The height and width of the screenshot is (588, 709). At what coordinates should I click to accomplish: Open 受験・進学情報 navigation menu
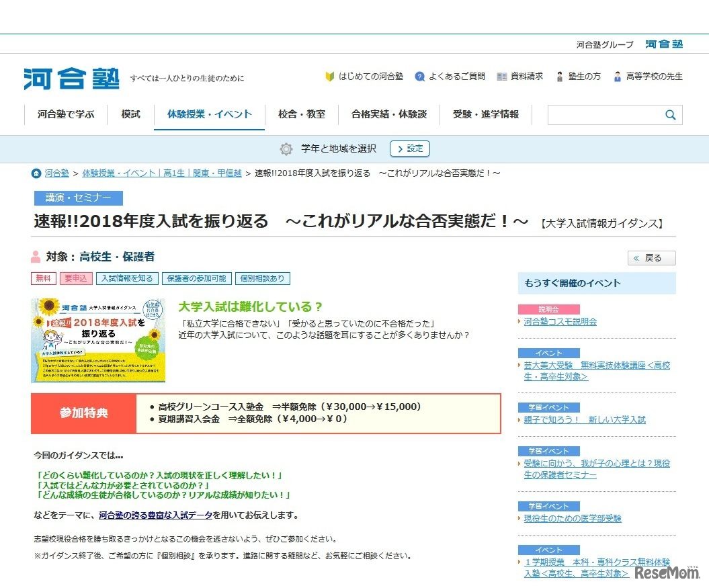(486, 114)
